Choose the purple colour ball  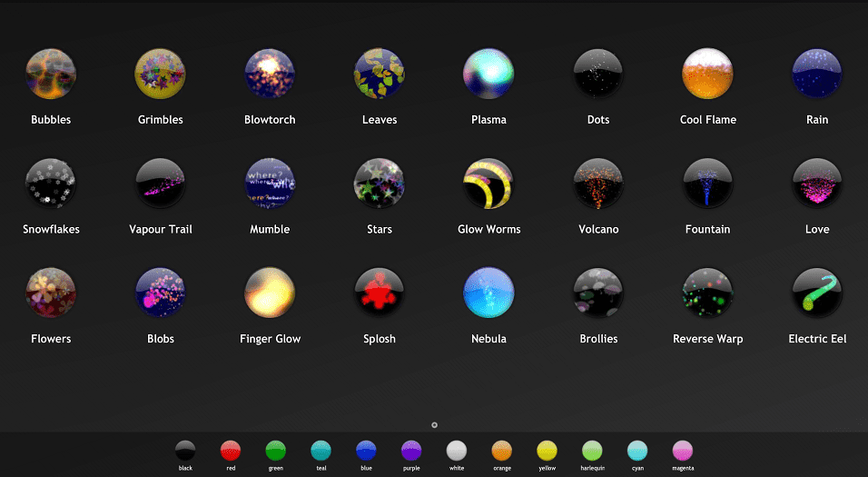tap(411, 451)
